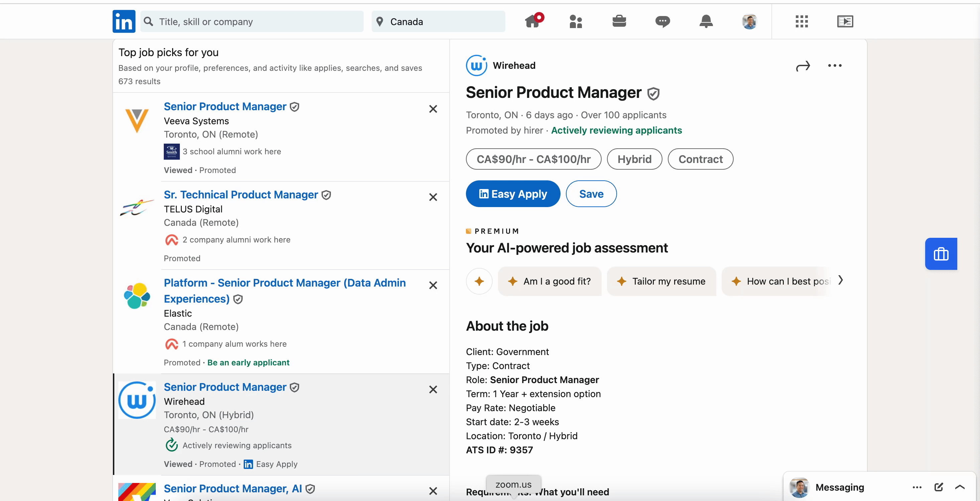Viewport: 980px width, 501px height.
Task: Click Wirehead logo in the job list
Action: (137, 400)
